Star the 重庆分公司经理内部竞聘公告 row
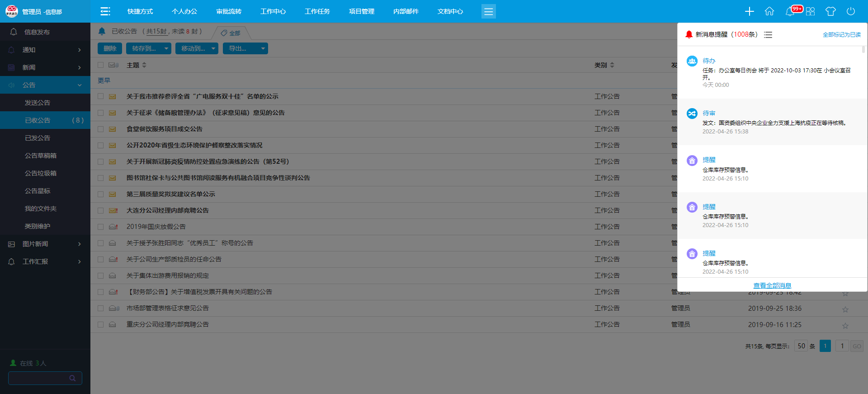The image size is (868, 394). 845,325
